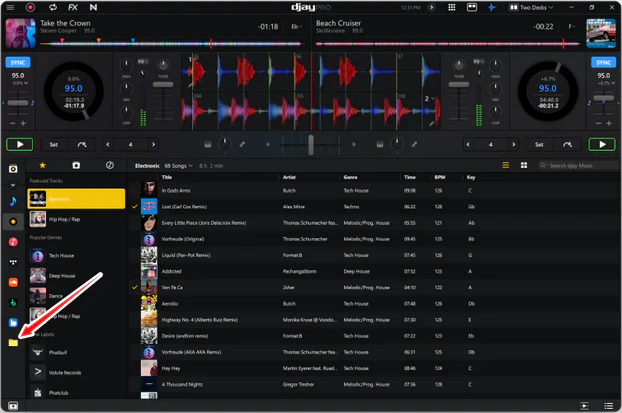Click right deck jump-to-cue curved arrow
Screen dimensions: 622x413
tap(567, 145)
